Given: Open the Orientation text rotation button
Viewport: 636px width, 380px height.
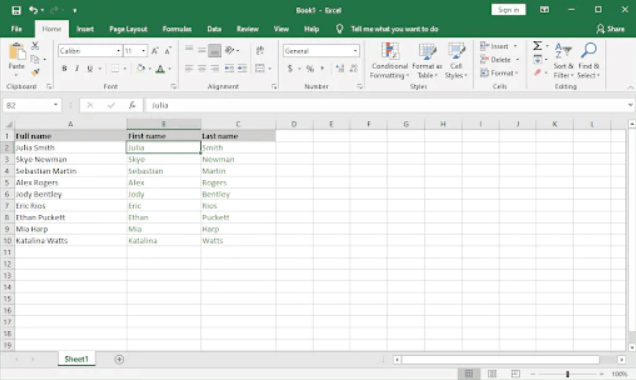Looking at the screenshot, I should pyautogui.click(x=230, y=50).
